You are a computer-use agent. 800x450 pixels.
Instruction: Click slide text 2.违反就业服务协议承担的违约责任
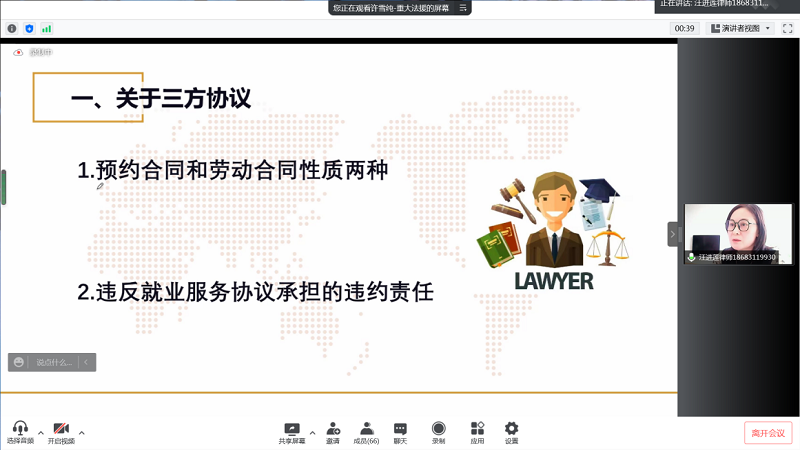coord(255,292)
